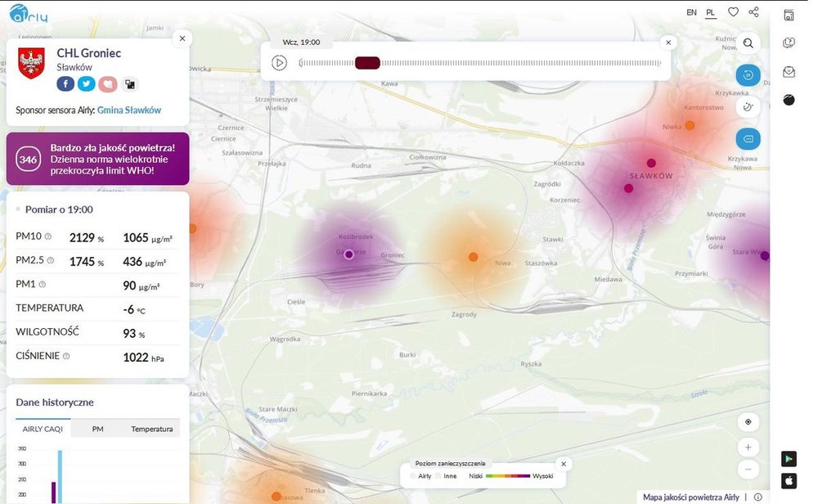Close the pollution level legend
Image resolution: width=818 pixels, height=504 pixels.
[564, 464]
